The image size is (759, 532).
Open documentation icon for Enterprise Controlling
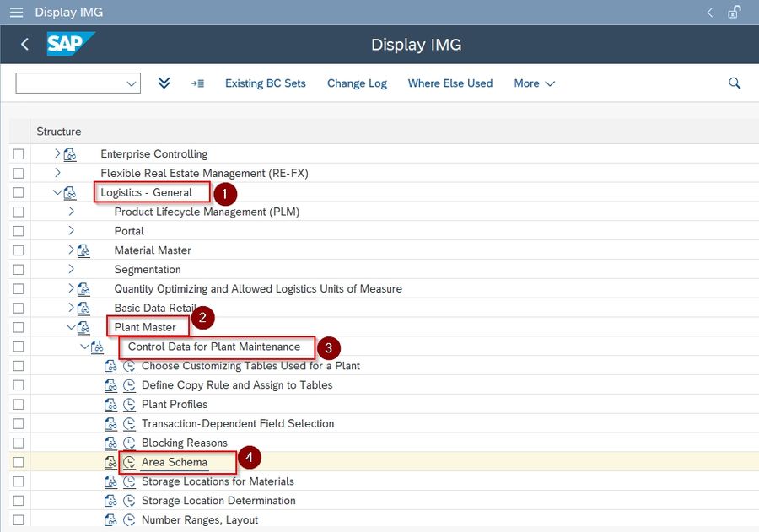(x=70, y=154)
